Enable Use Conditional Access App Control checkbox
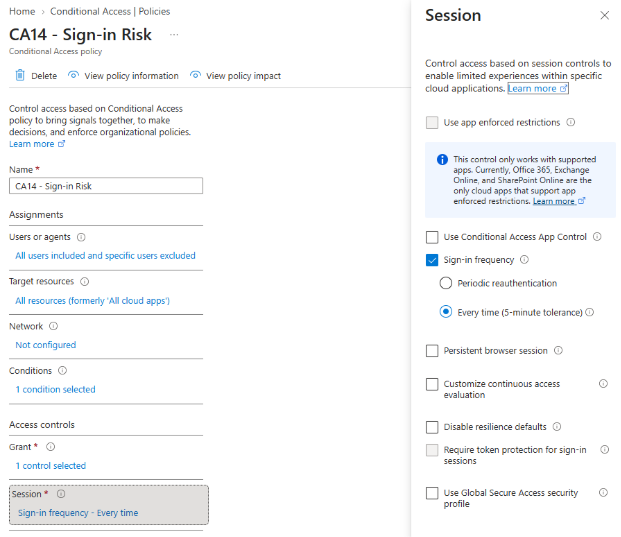Screen dimensions: 621x537 pyautogui.click(x=432, y=237)
